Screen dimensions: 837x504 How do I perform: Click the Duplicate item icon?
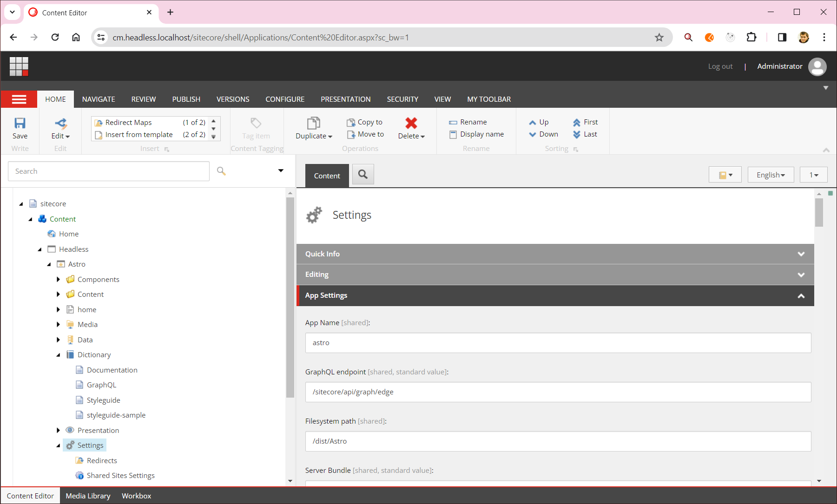314,123
